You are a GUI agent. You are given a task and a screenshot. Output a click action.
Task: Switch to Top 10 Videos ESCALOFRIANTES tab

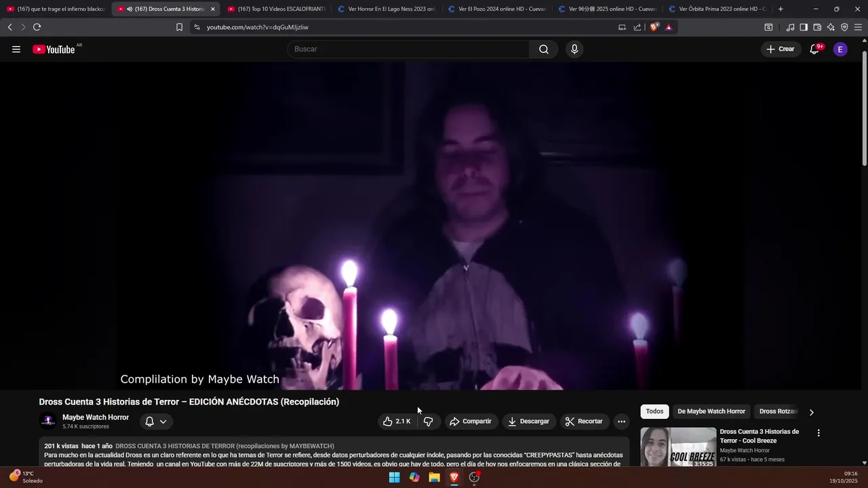click(276, 9)
